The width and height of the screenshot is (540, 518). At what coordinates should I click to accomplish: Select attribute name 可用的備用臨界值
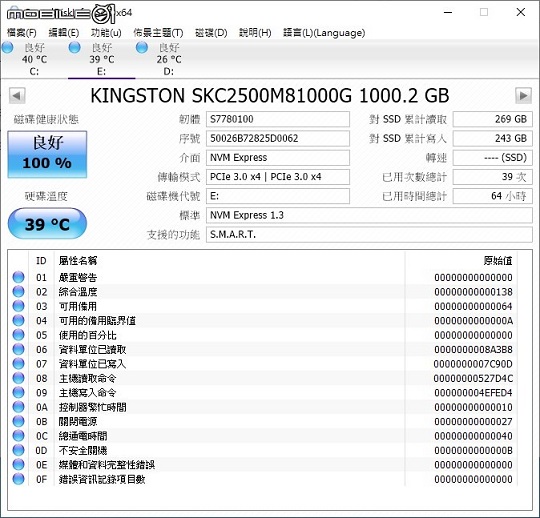pyautogui.click(x=97, y=321)
